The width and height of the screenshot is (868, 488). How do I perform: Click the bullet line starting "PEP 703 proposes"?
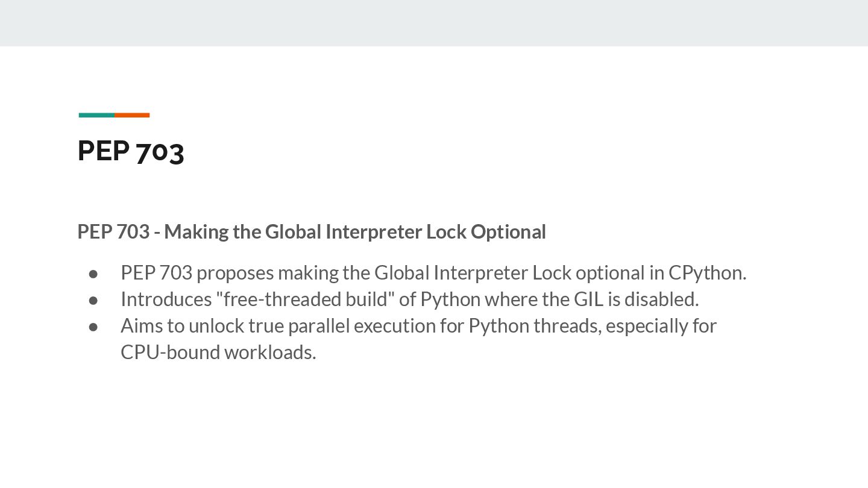[433, 273]
